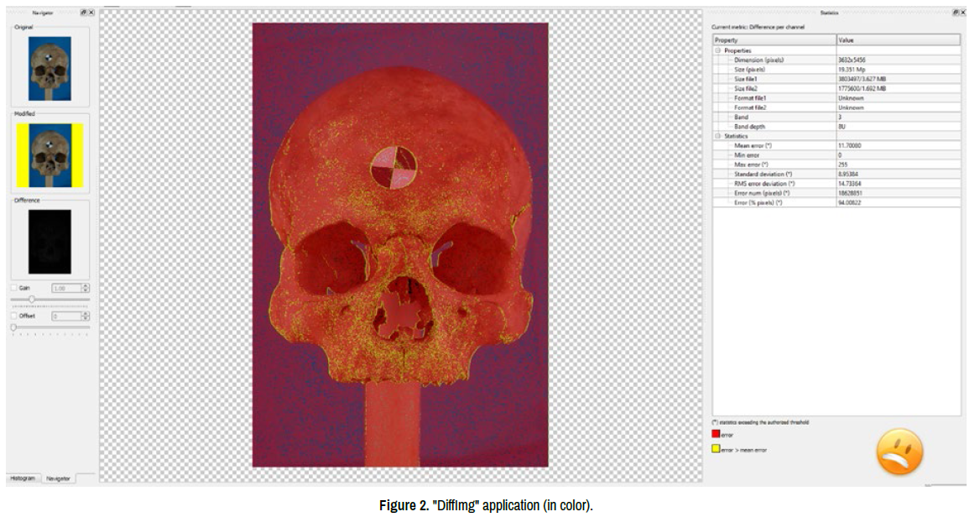This screenshot has height=517, width=980.
Task: Click the red error color swatch
Action: 716,434
